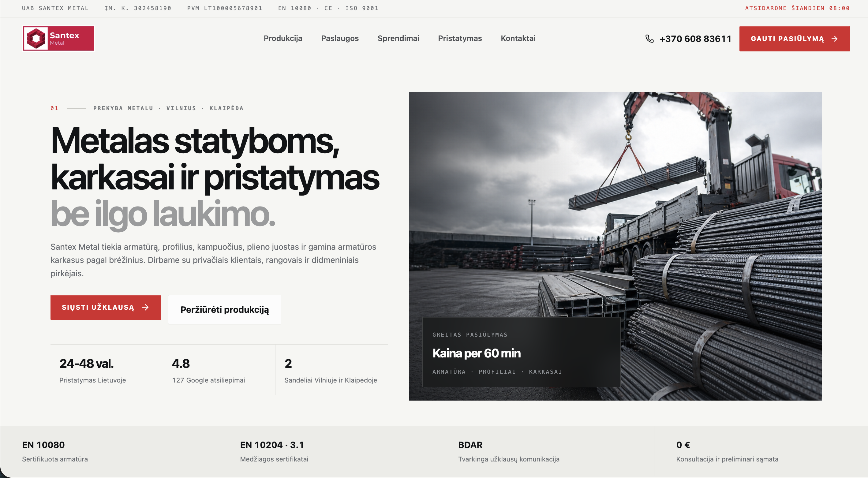This screenshot has height=478, width=868.
Task: Click 'Konsultacija ir preliminari sąmata' text
Action: [727, 459]
